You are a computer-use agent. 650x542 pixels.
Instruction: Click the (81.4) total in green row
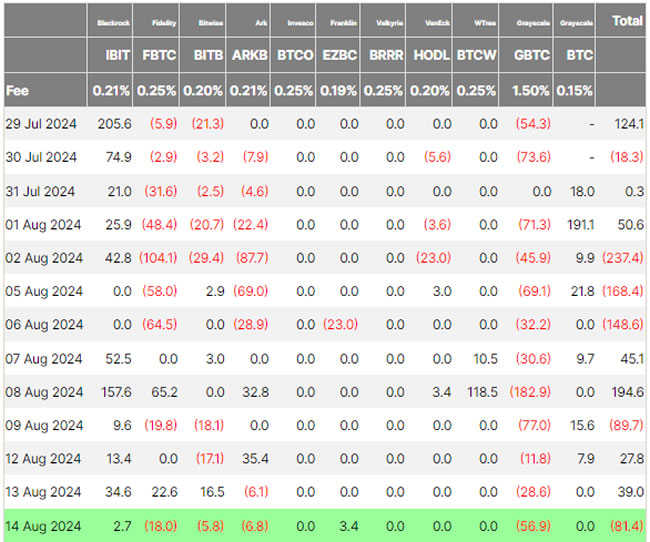(624, 526)
